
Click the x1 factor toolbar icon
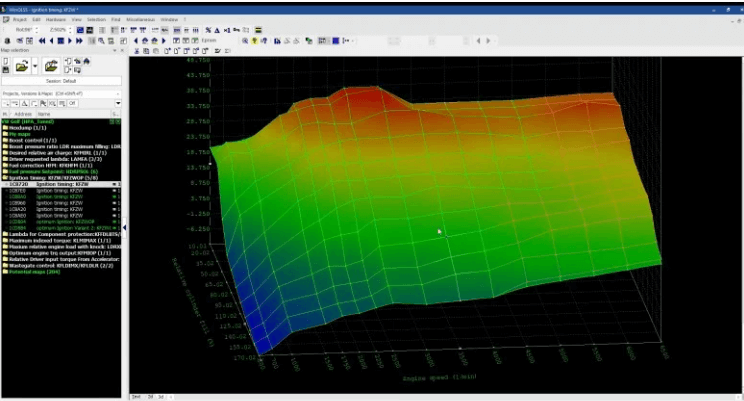pyautogui.click(x=227, y=30)
